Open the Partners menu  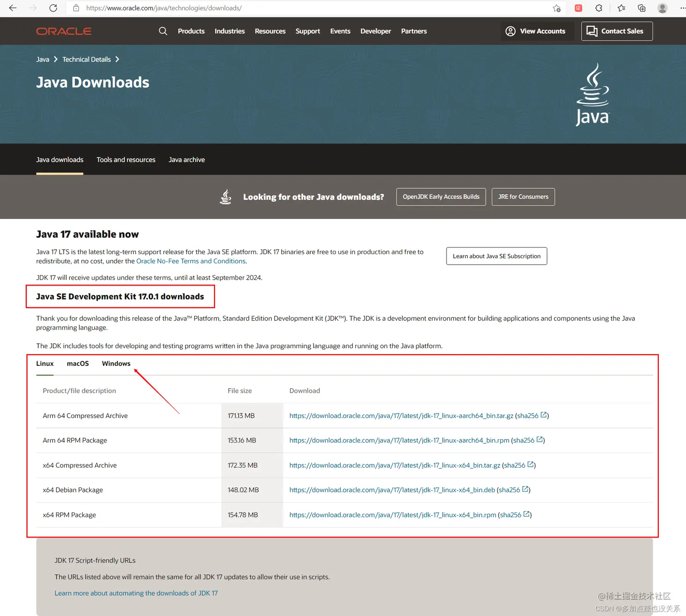pos(414,31)
